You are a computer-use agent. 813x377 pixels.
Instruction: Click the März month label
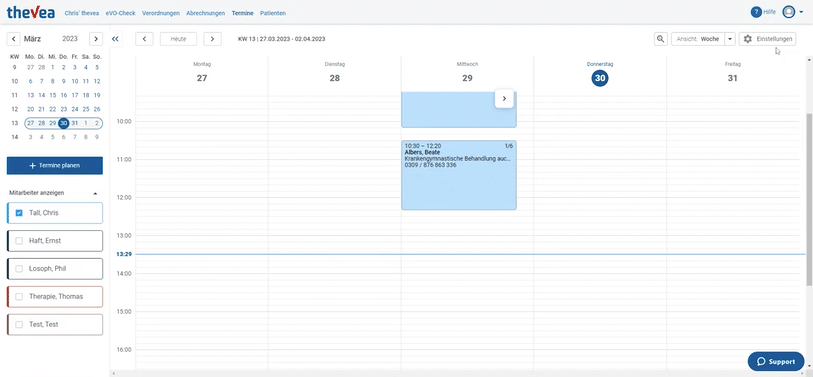(x=33, y=39)
